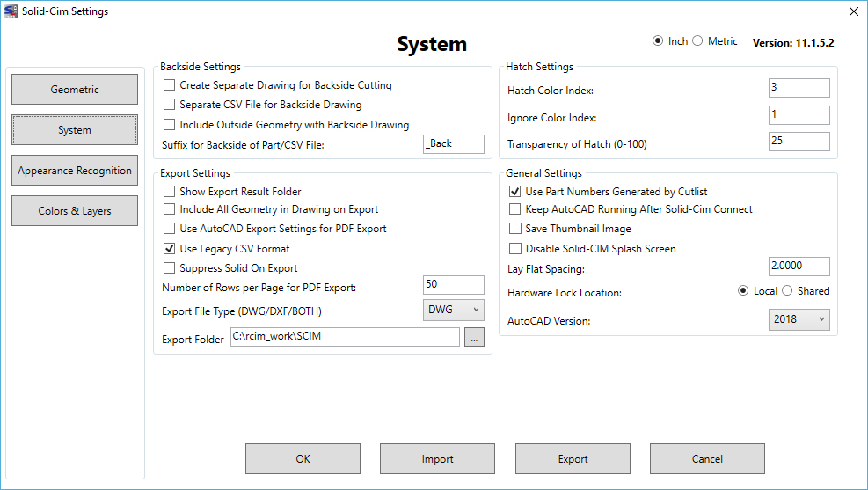This screenshot has width=868, height=490.
Task: Select Inch units
Action: point(658,40)
